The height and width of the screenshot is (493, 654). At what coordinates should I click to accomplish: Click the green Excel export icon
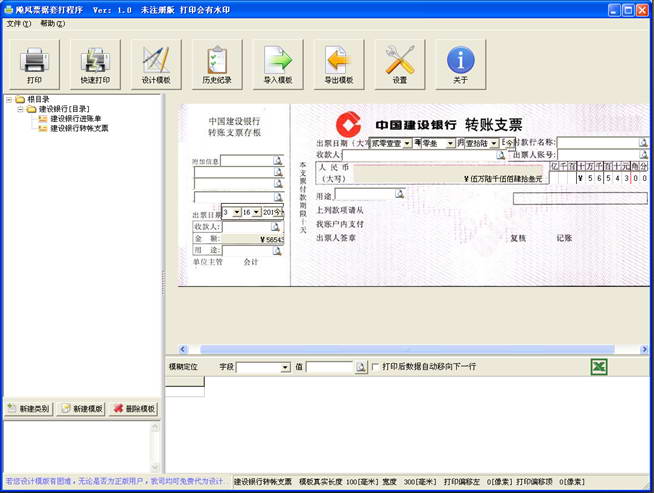pyautogui.click(x=599, y=367)
